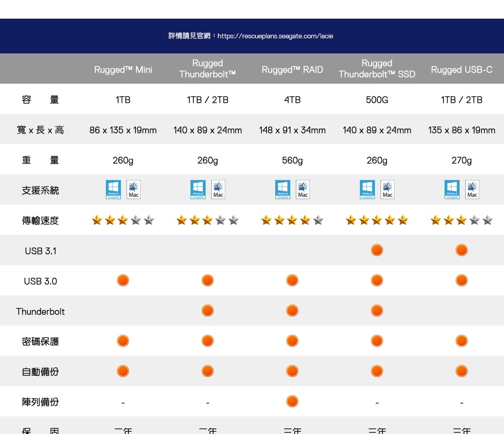Select the "4TB" capacity cell

(292, 100)
